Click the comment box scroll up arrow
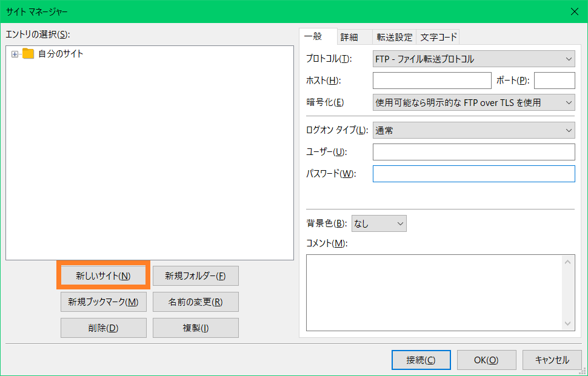588x376 pixels. [567, 262]
